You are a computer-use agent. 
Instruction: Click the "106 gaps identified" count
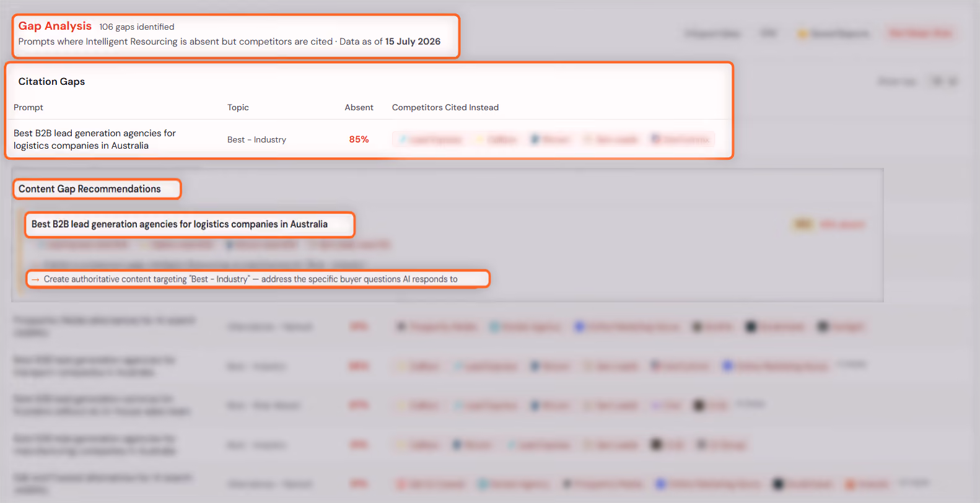tap(137, 27)
